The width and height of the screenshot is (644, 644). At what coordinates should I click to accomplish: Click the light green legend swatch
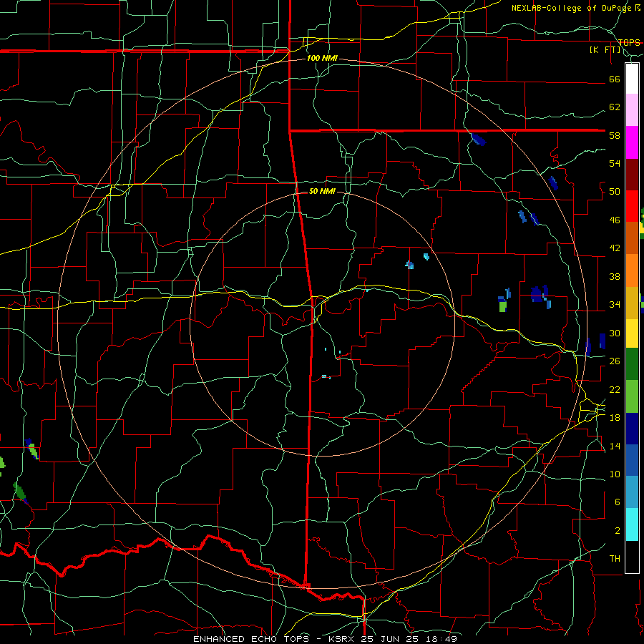[x=632, y=396]
